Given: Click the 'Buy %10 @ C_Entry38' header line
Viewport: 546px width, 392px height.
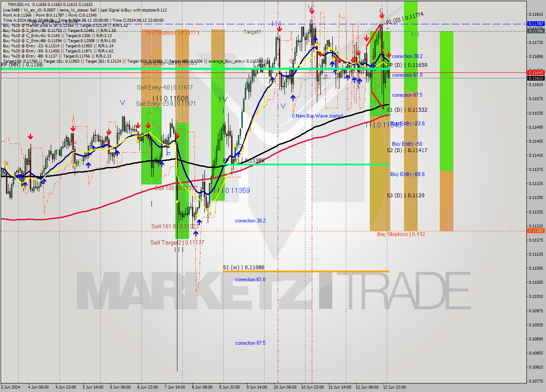Looking at the screenshot, I should 59,31.
